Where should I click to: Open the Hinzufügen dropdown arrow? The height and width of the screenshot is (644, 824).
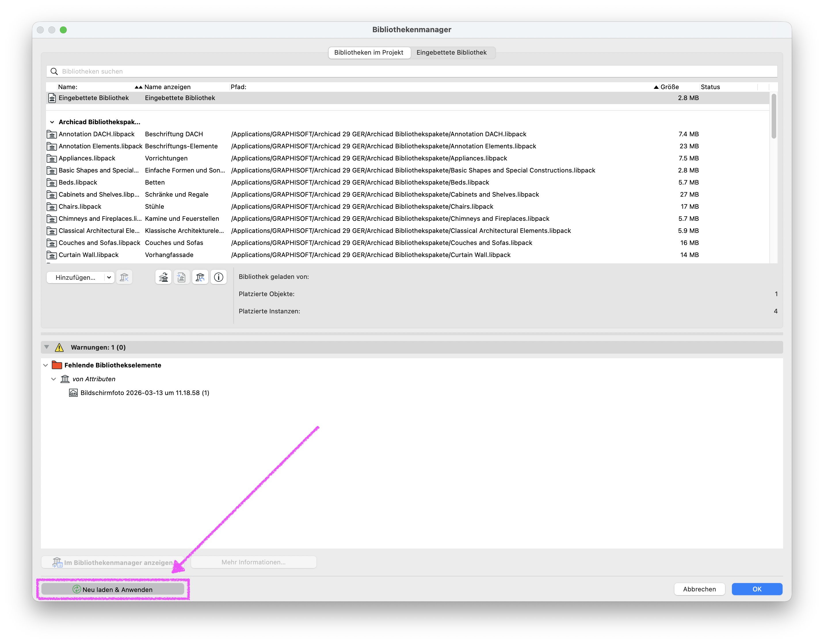click(109, 277)
